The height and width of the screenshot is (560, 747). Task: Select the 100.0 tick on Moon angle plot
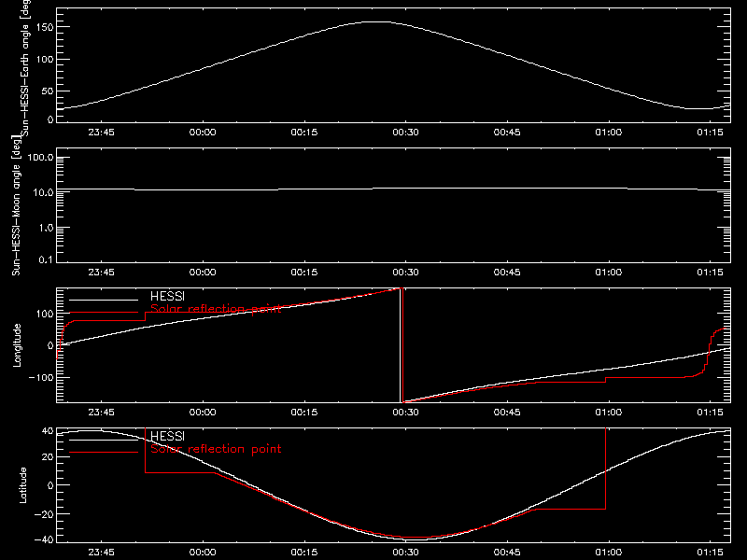pos(40,158)
